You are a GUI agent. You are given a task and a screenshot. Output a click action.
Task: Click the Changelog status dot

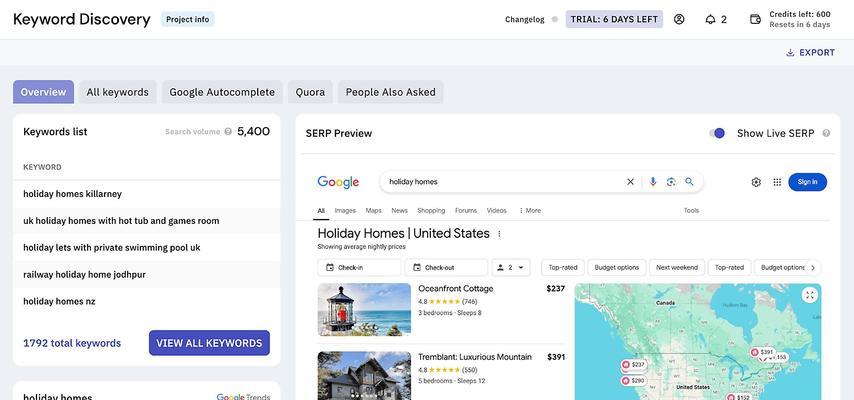coord(554,20)
